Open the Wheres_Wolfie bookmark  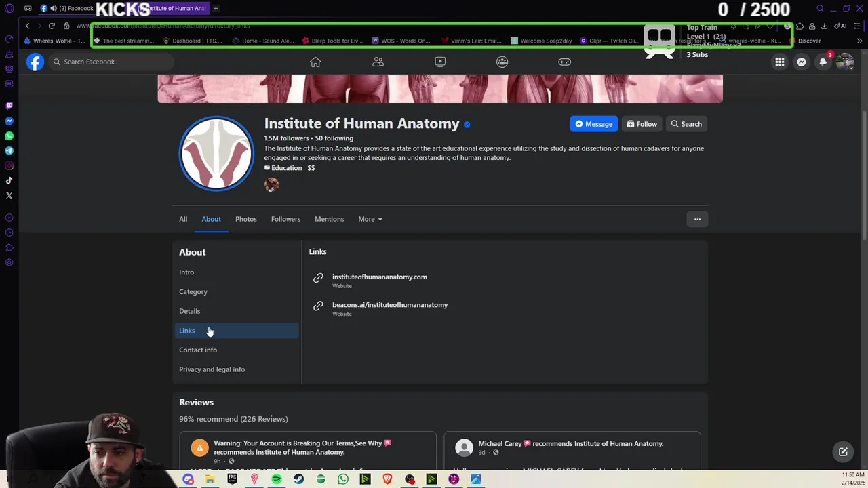54,41
